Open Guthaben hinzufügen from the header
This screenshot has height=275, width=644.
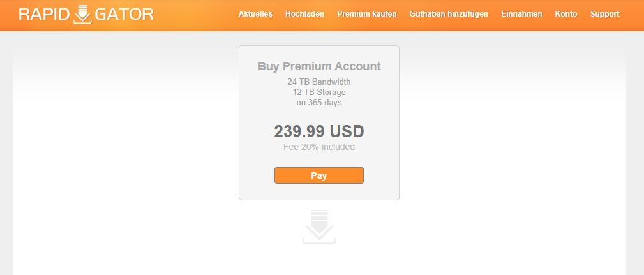[449, 14]
